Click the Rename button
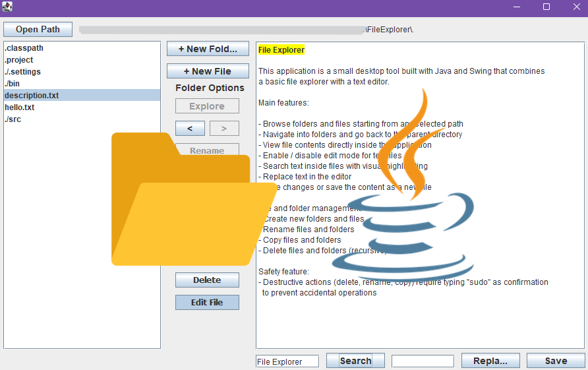Viewport: 588px width, 370px height. click(207, 149)
